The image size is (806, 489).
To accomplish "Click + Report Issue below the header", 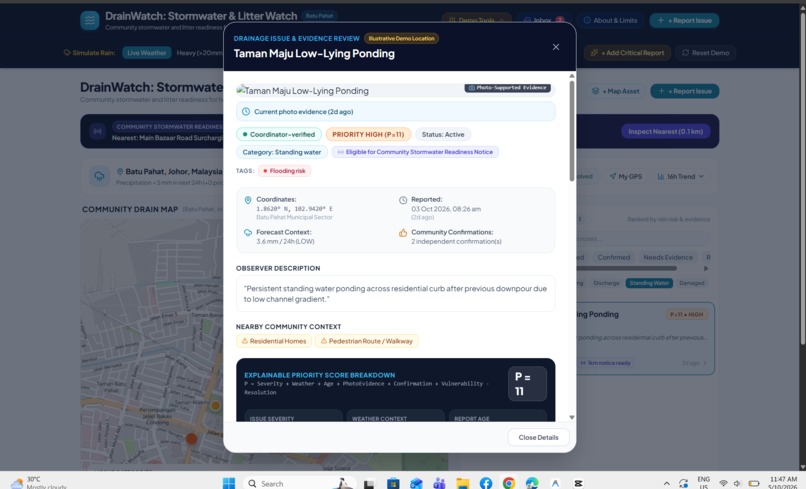I will point(684,91).
